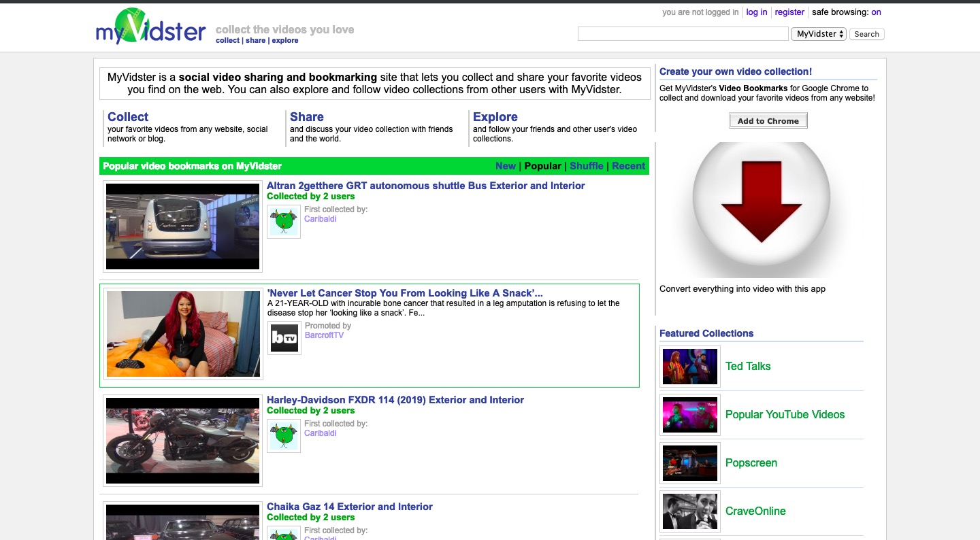Click Caribaldi name under Harley-Davidson video
This screenshot has width=980, height=540.
321,433
